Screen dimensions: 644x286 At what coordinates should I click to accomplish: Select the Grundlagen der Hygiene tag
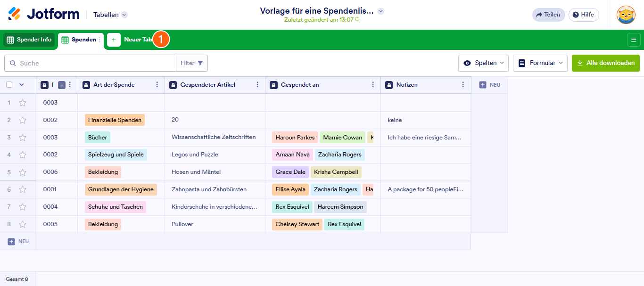click(121, 189)
